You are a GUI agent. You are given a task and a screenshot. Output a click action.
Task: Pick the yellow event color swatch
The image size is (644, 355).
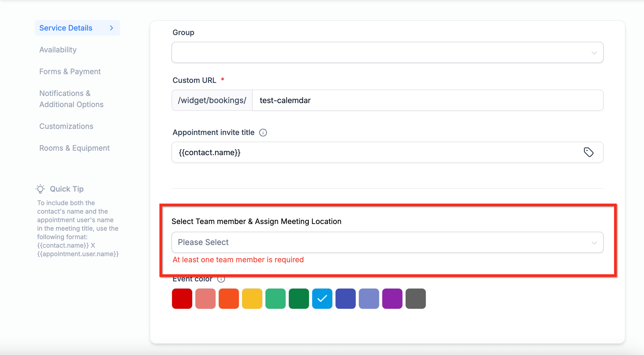tap(252, 299)
